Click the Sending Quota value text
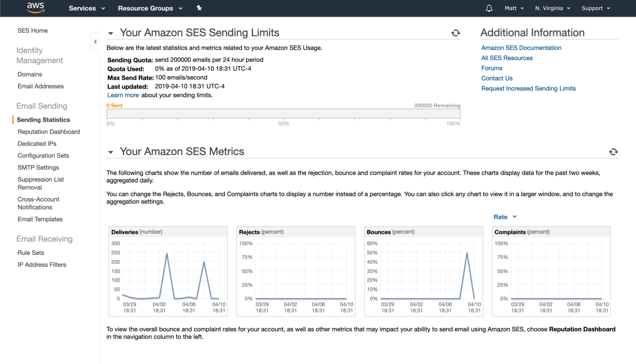The width and height of the screenshot is (636, 364). [209, 60]
